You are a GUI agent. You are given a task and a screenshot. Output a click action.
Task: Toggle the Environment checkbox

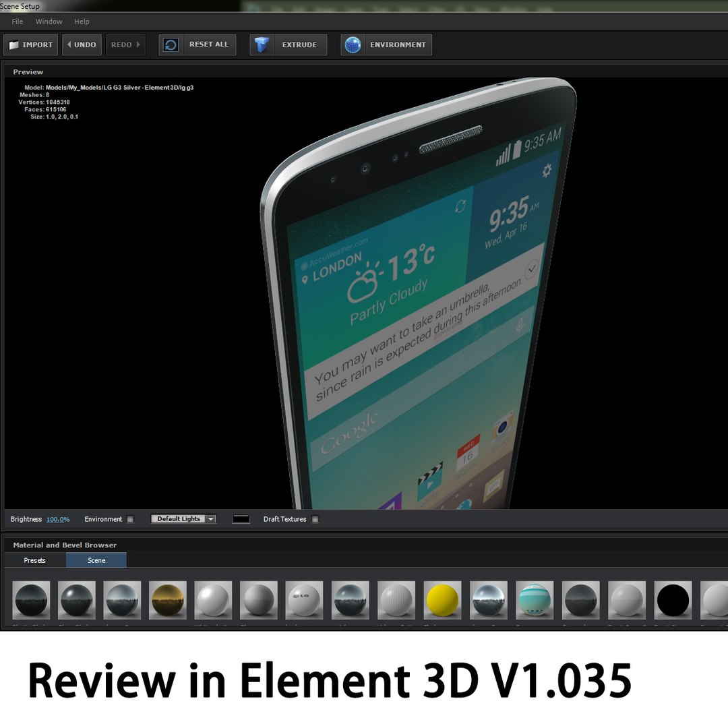[131, 519]
